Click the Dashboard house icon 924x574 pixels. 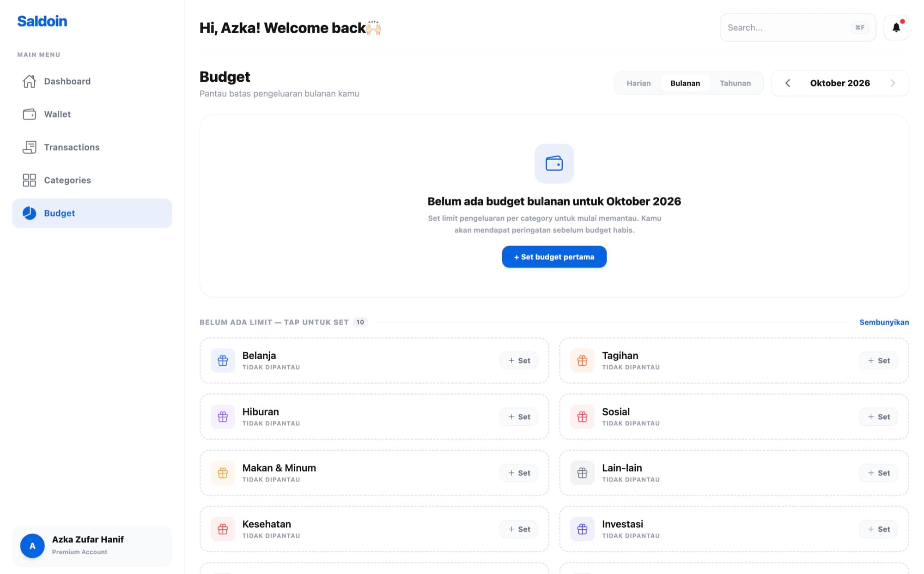click(x=29, y=81)
